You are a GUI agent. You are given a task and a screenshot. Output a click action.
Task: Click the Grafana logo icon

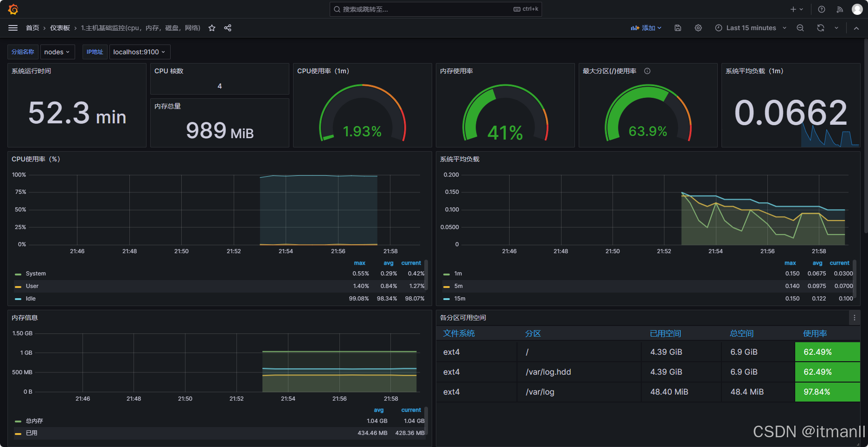[x=13, y=9]
